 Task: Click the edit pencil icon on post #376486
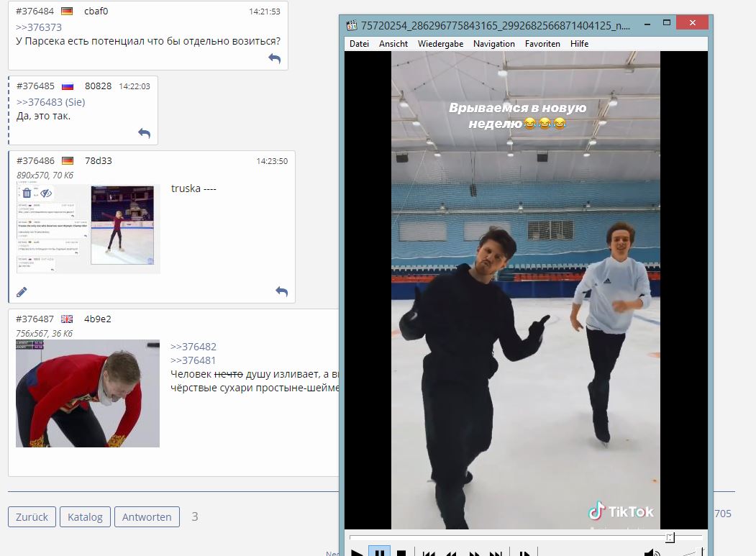pyautogui.click(x=22, y=292)
